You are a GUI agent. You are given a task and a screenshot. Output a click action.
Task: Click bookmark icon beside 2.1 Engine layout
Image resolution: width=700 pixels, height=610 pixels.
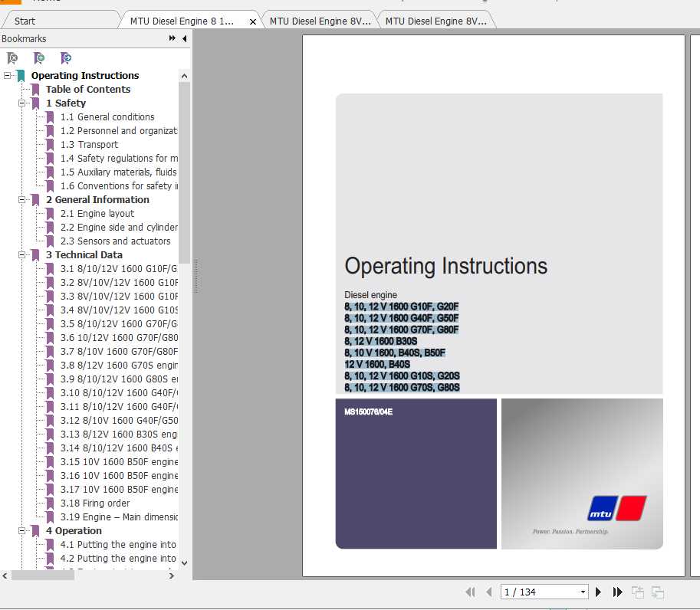click(50, 213)
